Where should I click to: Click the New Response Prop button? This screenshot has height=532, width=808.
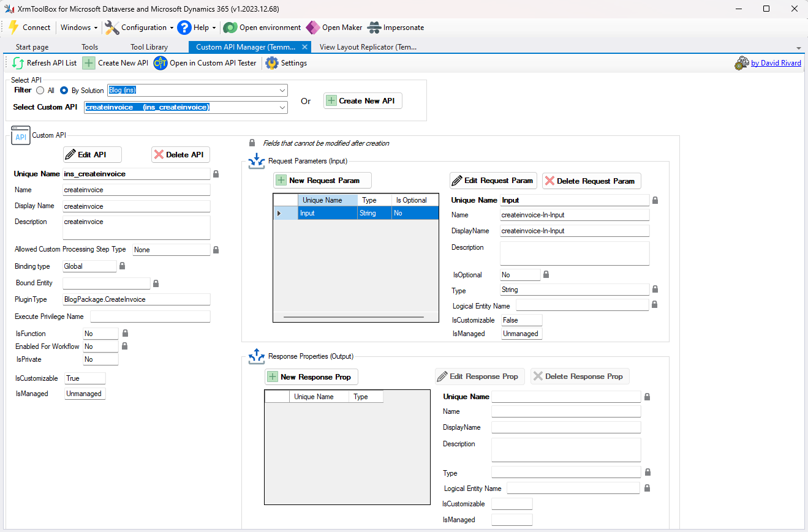[x=311, y=377]
